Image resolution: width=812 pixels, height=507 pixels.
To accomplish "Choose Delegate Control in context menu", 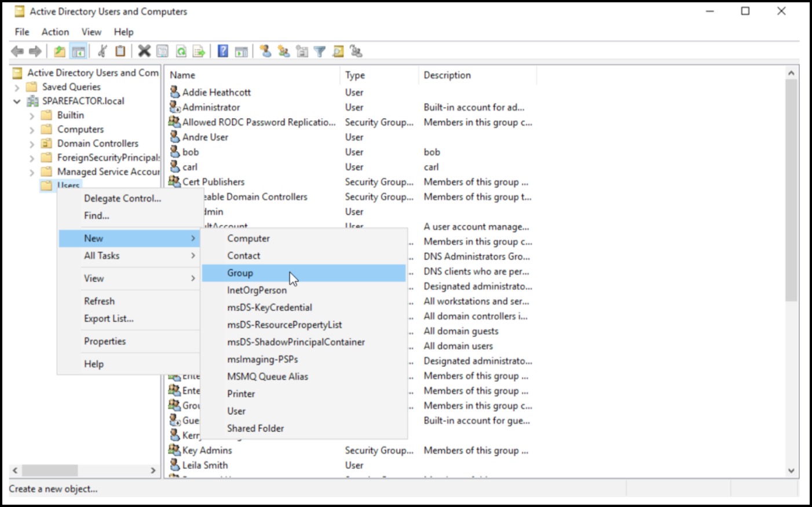I will pos(129,198).
